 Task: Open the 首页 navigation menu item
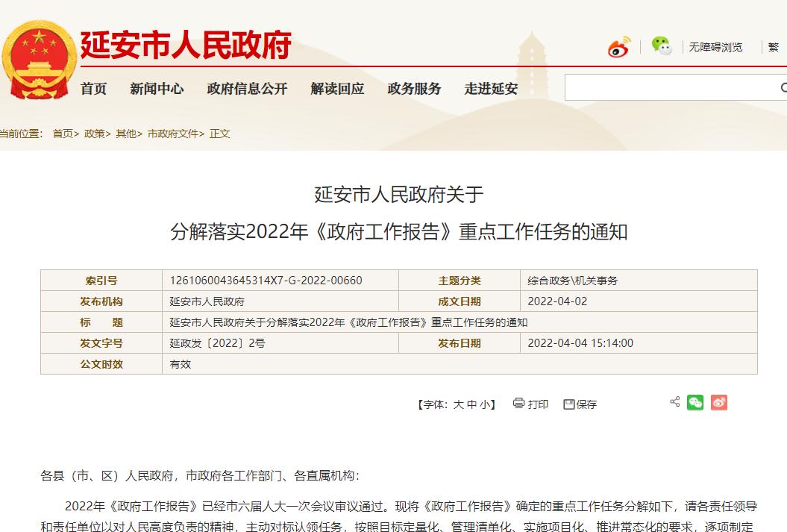pos(93,89)
